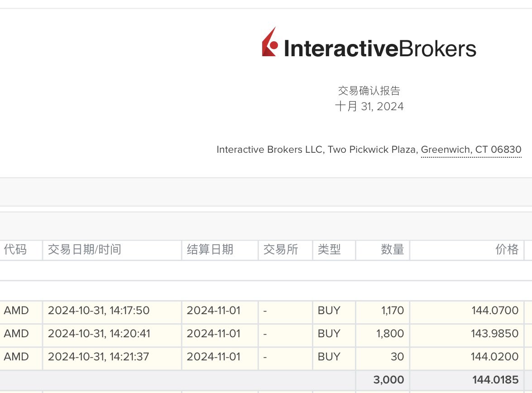Select AMD symbol in the 14:21:37 row
This screenshot has height=393, width=532.
(16, 357)
